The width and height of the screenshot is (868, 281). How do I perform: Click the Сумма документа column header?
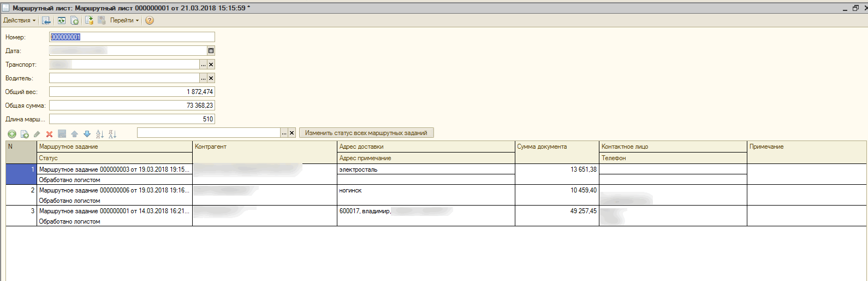[x=556, y=147]
